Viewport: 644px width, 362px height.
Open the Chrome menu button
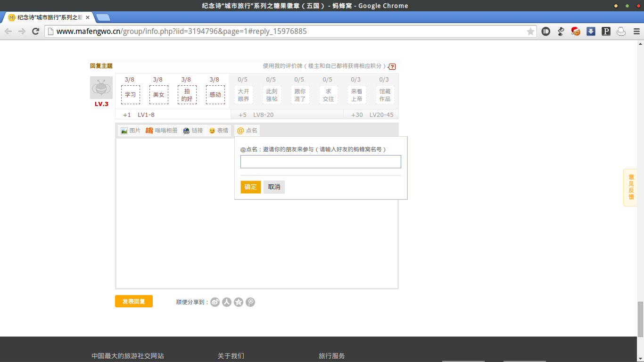tap(636, 32)
